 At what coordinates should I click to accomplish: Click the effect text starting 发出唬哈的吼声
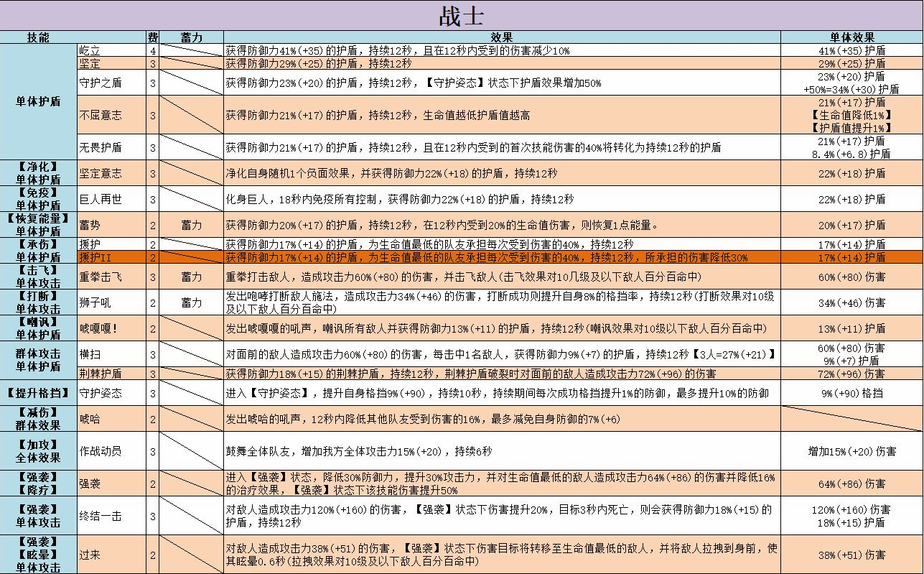[423, 419]
